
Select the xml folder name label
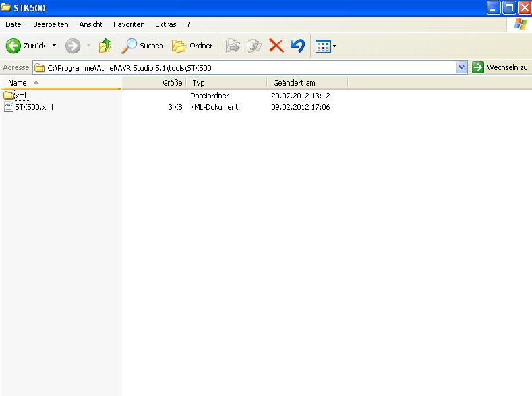pos(22,96)
